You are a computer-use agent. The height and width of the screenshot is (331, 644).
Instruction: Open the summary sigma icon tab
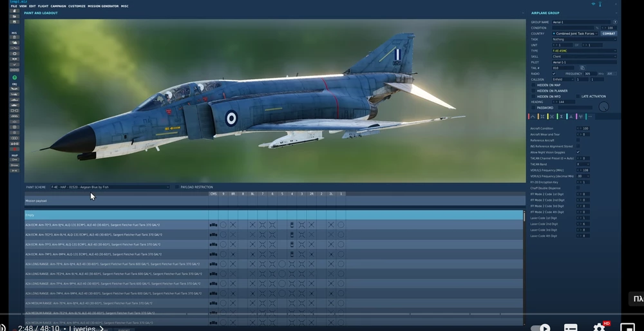tap(561, 117)
